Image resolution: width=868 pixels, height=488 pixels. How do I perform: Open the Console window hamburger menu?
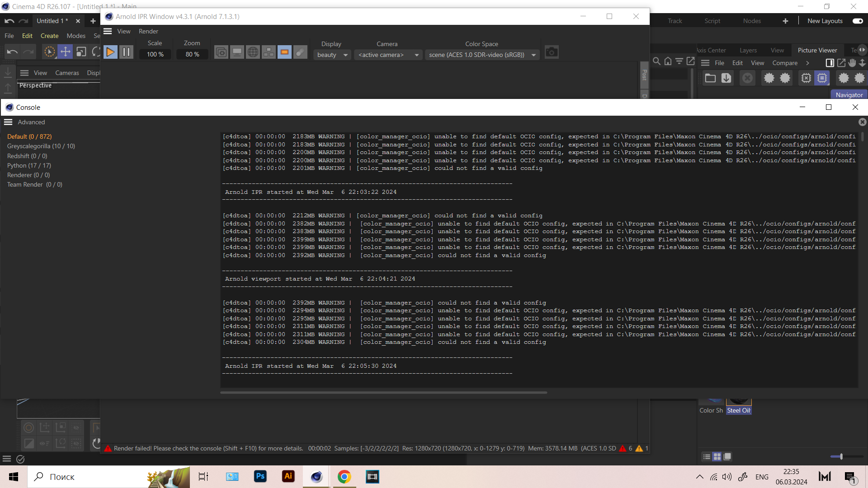[8, 122]
